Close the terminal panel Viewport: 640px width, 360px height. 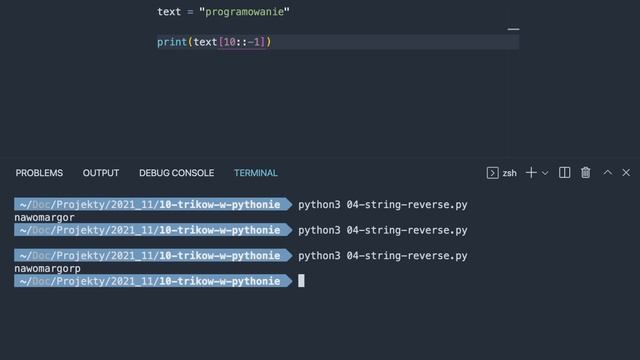(x=626, y=173)
